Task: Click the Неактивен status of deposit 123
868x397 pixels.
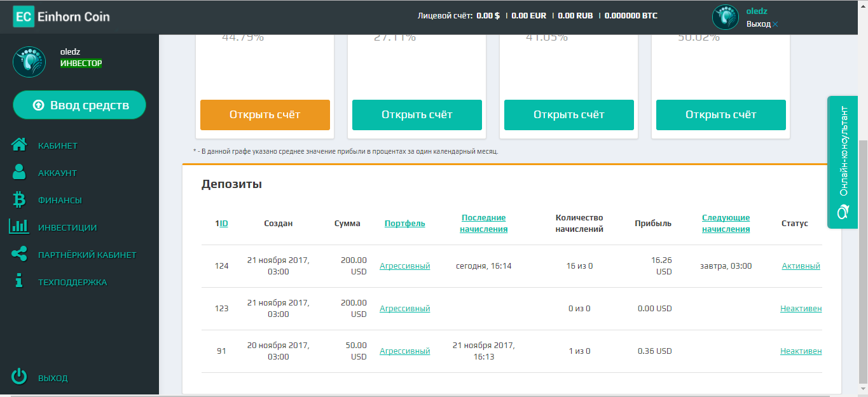Action: pyautogui.click(x=801, y=309)
